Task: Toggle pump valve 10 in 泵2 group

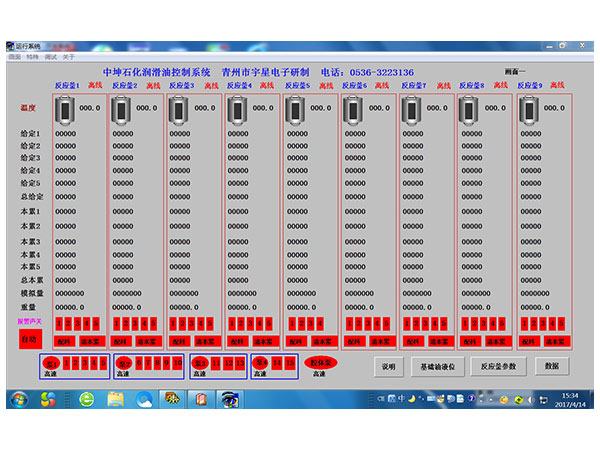Action: 178,362
